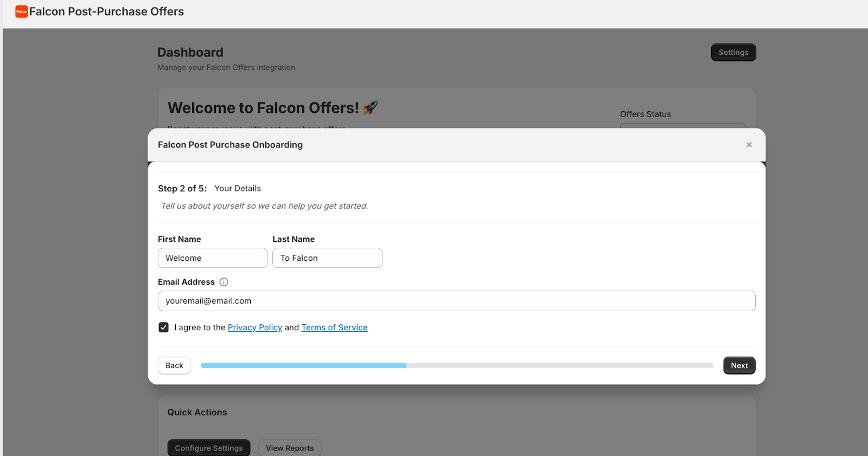Click the Configure Settings button
The image size is (868, 456).
[x=209, y=448]
